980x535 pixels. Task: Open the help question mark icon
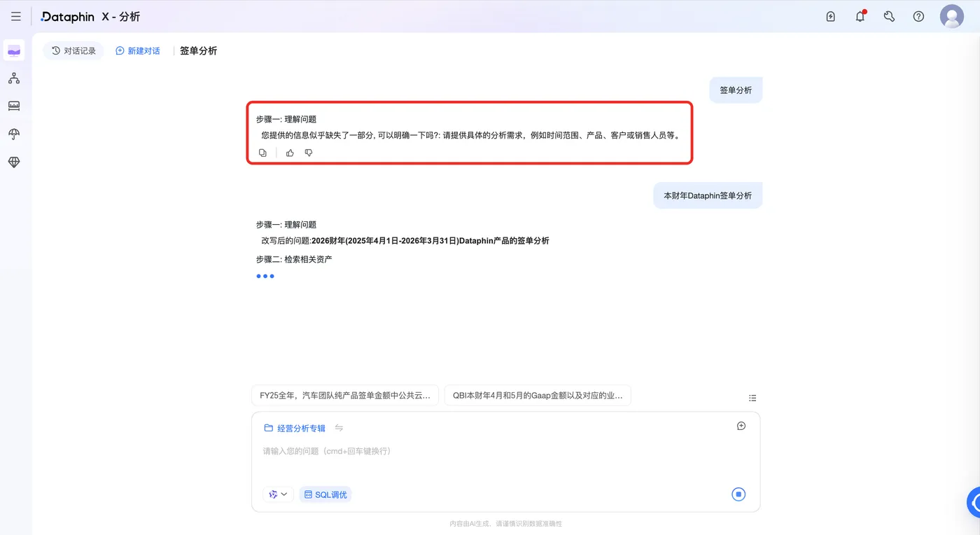pyautogui.click(x=919, y=17)
